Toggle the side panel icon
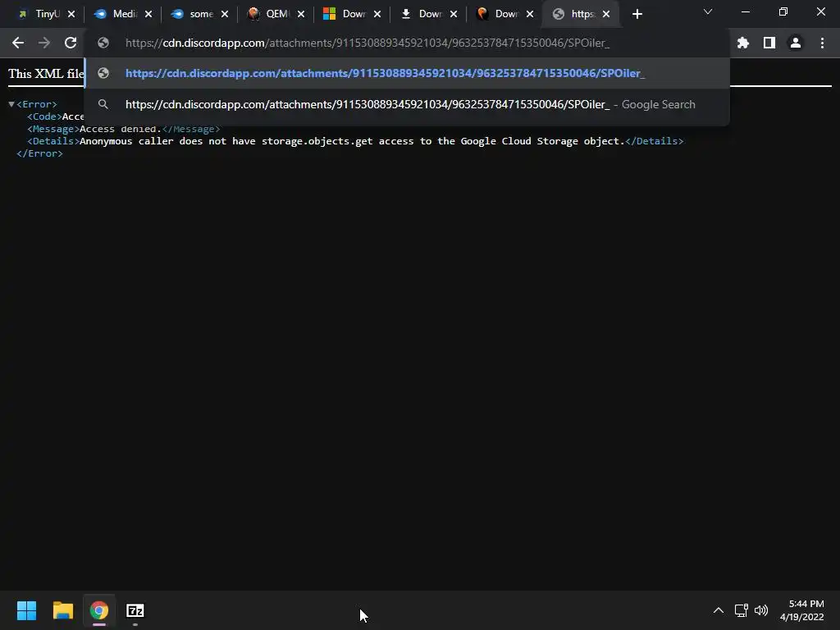The image size is (840, 630). pyautogui.click(x=769, y=43)
